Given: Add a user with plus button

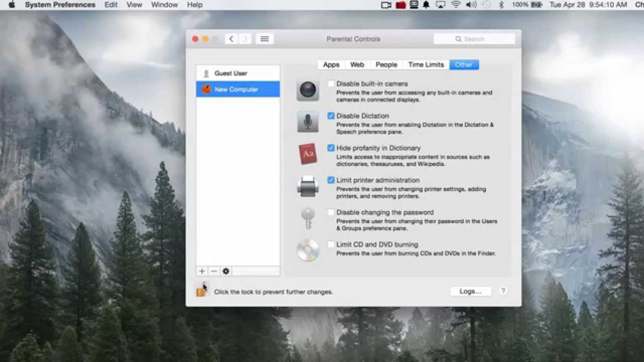Looking at the screenshot, I should click(x=202, y=271).
